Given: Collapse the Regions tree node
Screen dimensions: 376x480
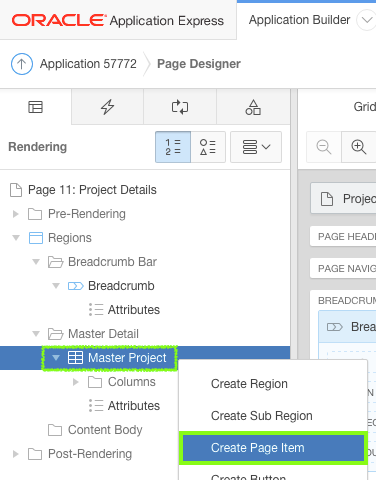Looking at the screenshot, I should pos(16,238).
